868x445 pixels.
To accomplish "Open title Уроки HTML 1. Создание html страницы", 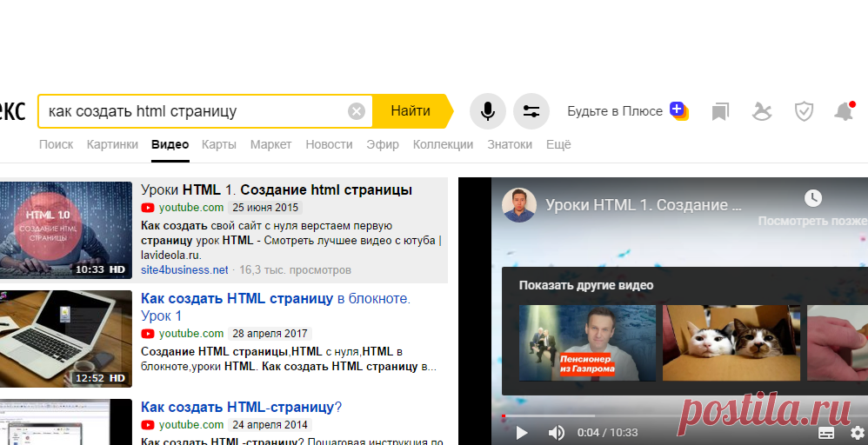I will click(x=277, y=189).
